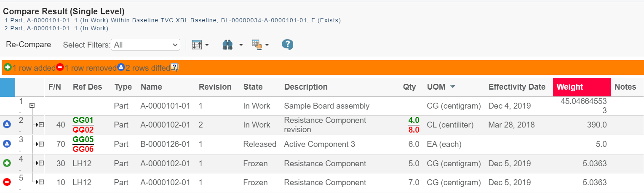Open the blue help question mark
644x194 pixels.
point(287,45)
